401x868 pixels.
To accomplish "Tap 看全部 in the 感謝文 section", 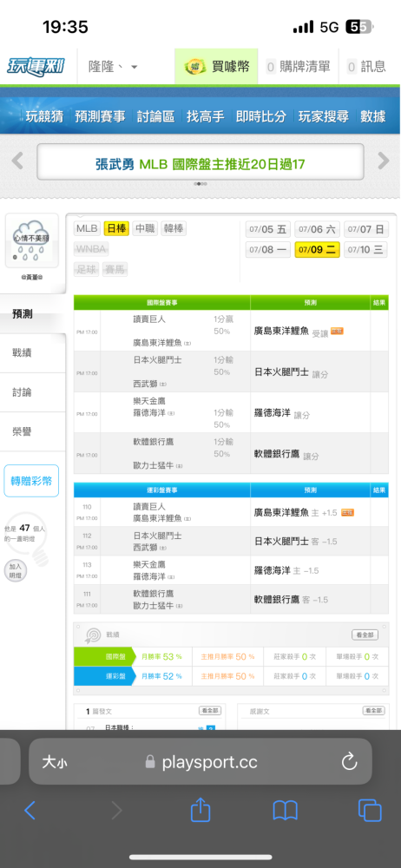I will point(373,710).
